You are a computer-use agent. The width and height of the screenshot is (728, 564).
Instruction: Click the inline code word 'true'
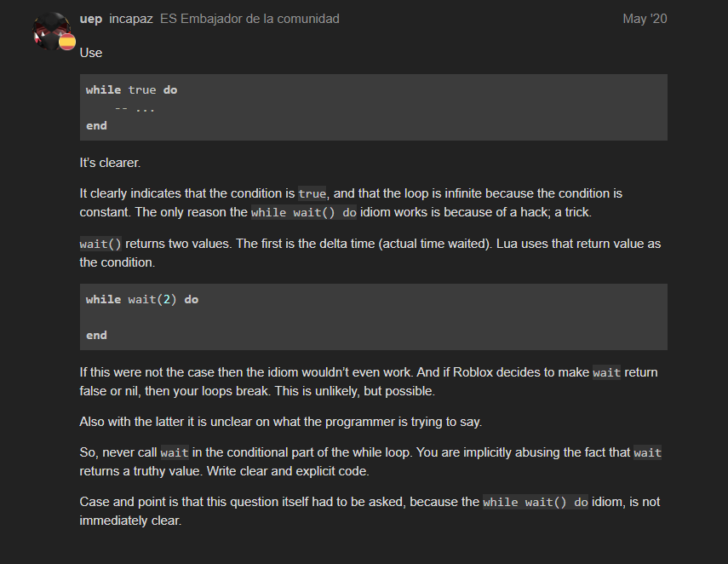[x=312, y=194]
